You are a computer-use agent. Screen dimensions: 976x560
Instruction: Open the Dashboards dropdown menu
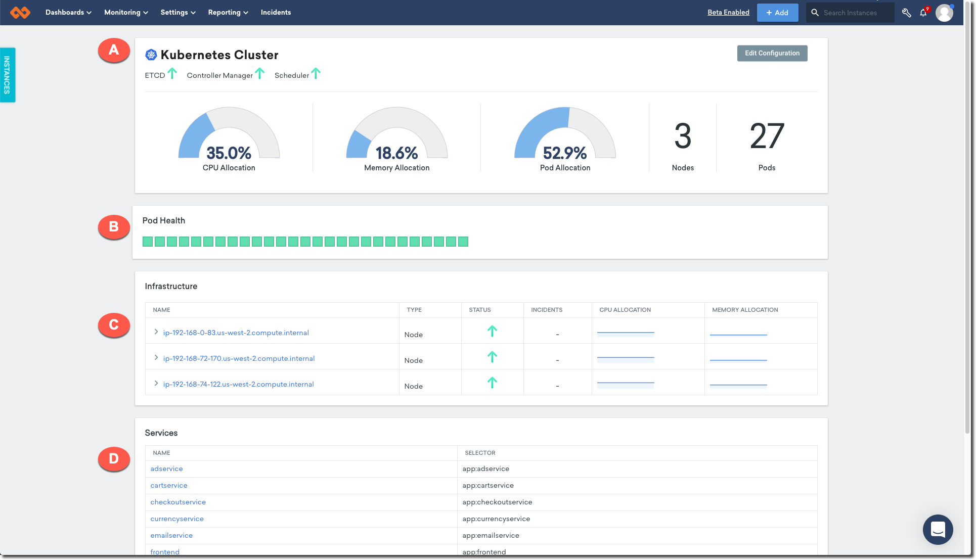[x=68, y=12]
